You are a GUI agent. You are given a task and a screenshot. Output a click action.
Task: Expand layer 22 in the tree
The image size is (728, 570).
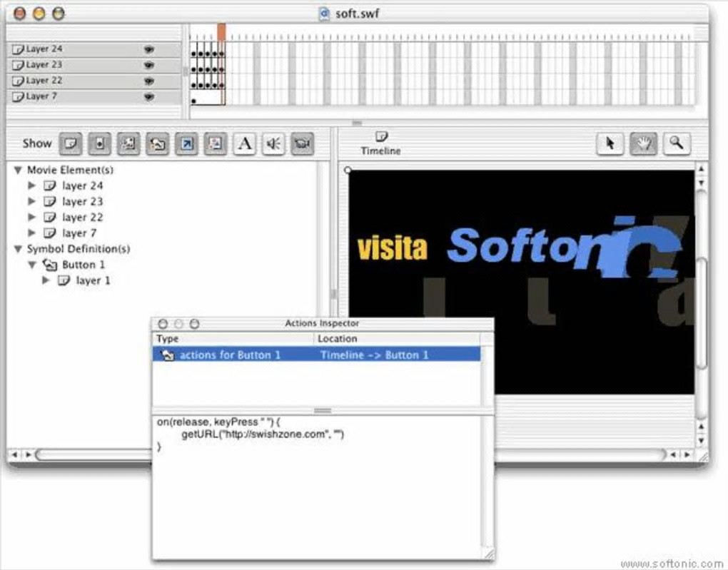31,218
